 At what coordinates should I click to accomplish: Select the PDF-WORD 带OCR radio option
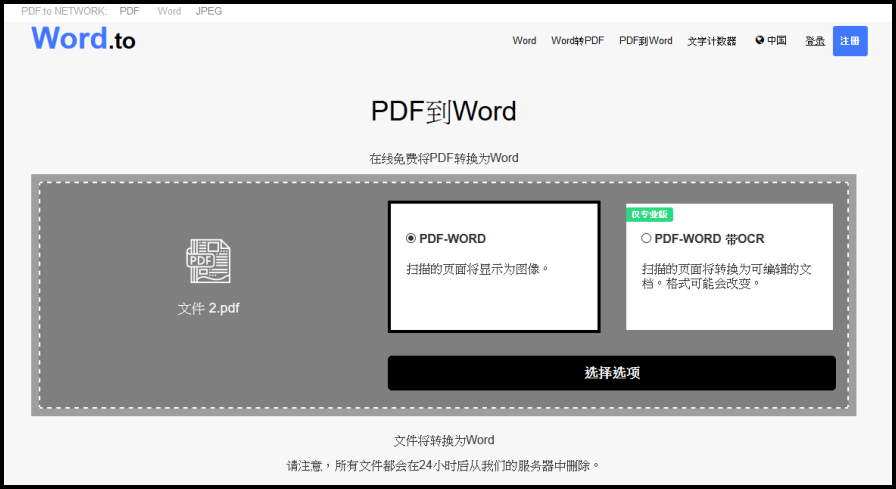click(646, 238)
